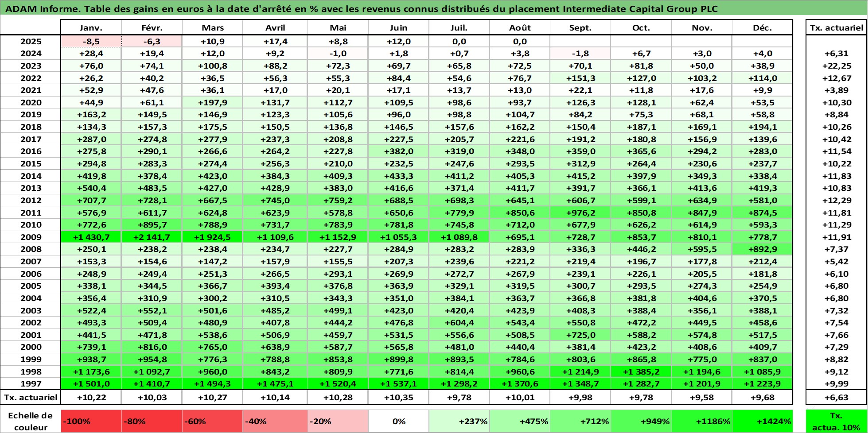Select the 2025 row label
Viewport: 868px width, 433px height.
(31, 41)
